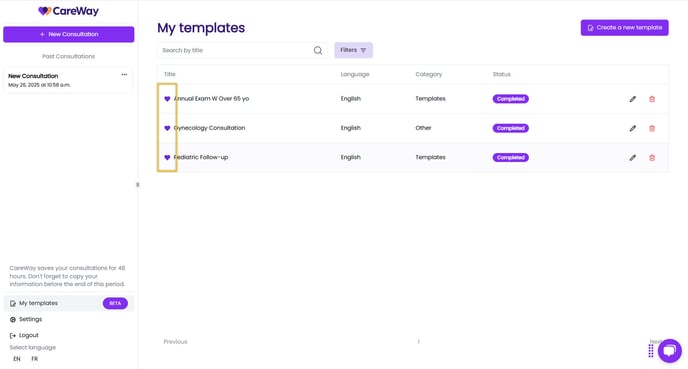This screenshot has width=688, height=369.
Task: Click the pencil edit icon for Annual Exam template
Action: [632, 99]
